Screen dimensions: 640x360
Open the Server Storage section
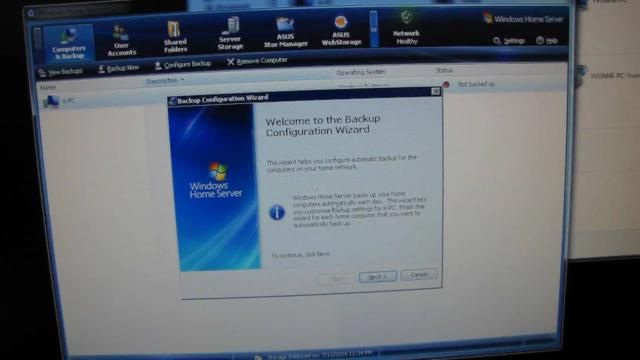click(x=230, y=34)
